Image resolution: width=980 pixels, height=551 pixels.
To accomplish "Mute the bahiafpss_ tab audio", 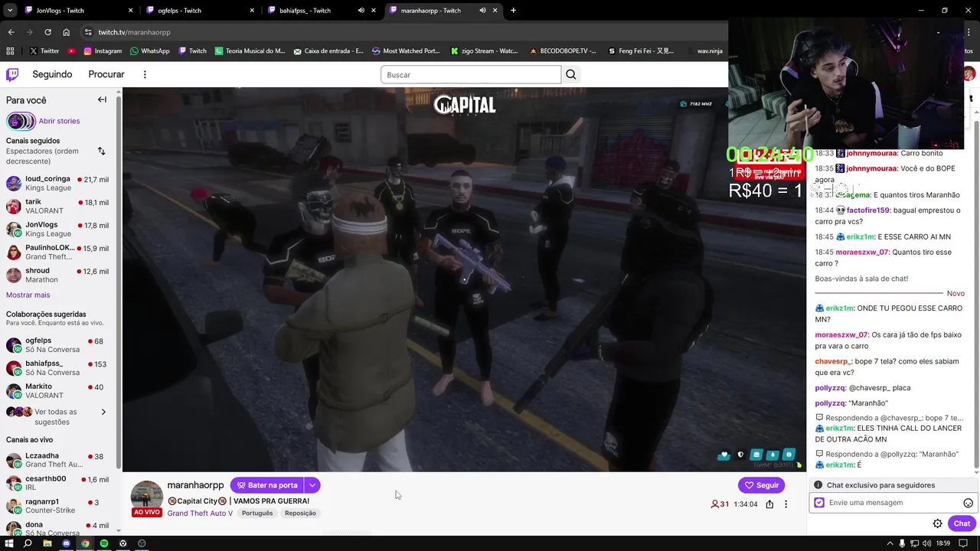I will coord(361,11).
